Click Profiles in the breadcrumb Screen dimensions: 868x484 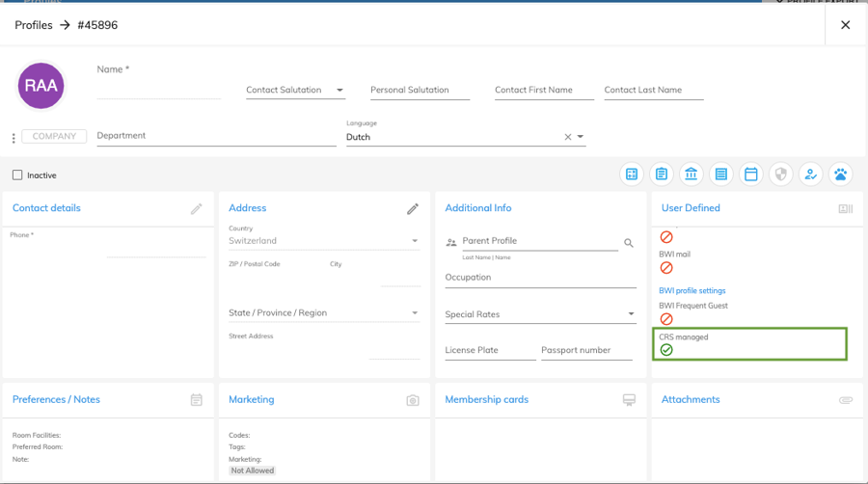tap(34, 25)
